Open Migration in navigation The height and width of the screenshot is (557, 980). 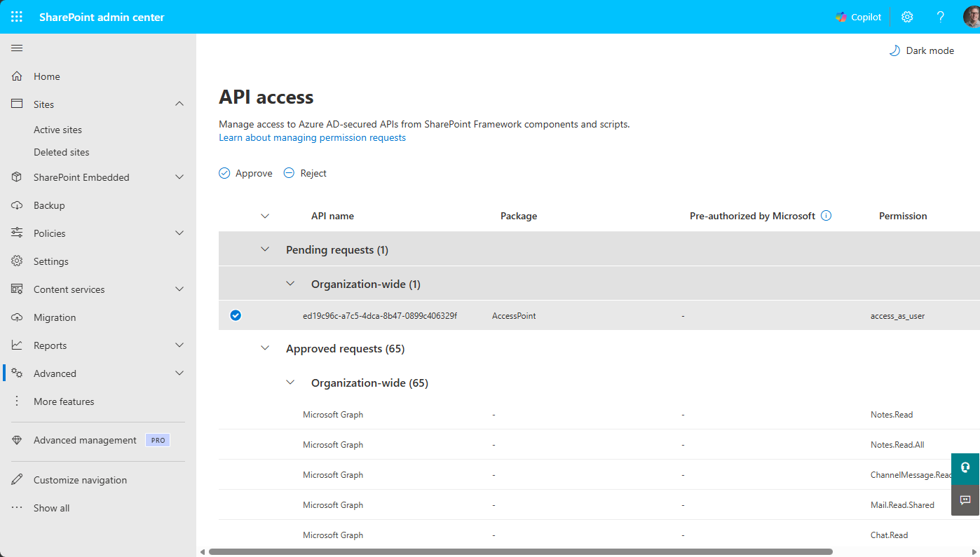[x=55, y=317]
